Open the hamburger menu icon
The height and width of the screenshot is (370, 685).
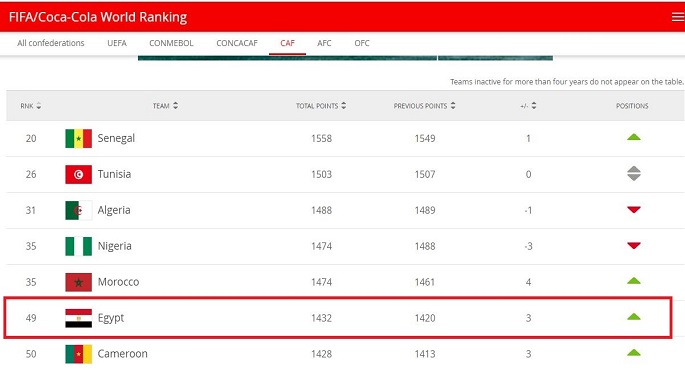(x=678, y=17)
